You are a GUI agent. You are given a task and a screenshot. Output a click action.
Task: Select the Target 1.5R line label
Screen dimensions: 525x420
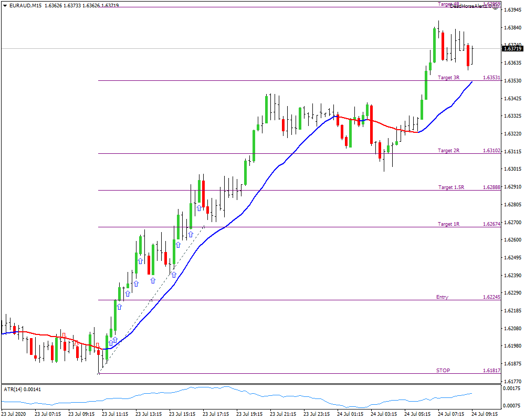(451, 187)
